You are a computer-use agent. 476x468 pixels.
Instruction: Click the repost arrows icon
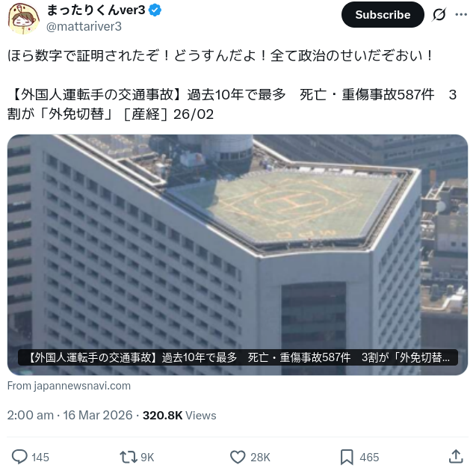click(129, 457)
